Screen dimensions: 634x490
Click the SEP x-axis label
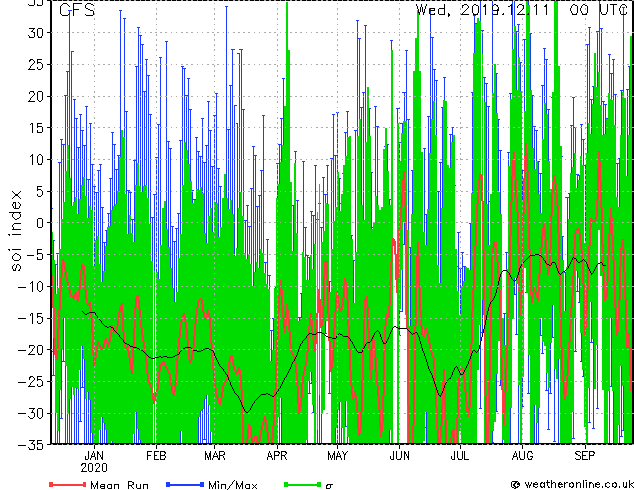585,456
